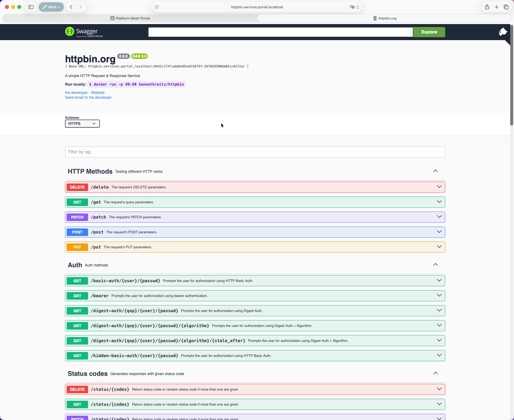Click the bird icon in the top-right corner
The height and width of the screenshot is (420, 514).
click(x=503, y=32)
